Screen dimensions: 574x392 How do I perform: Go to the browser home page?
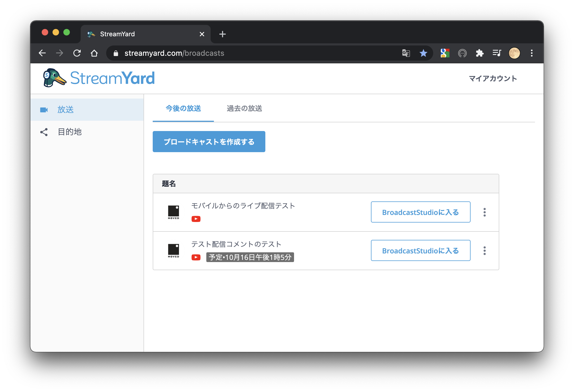(94, 53)
